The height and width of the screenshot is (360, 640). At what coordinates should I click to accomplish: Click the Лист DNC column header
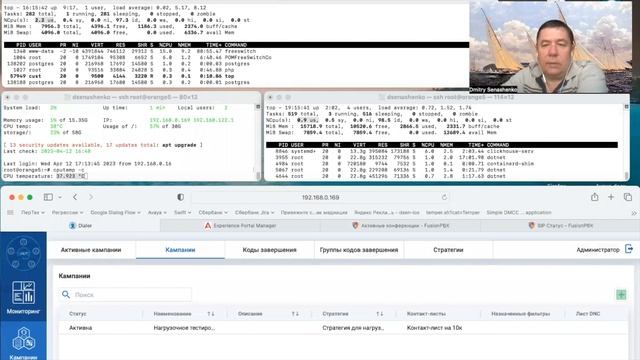(588, 314)
